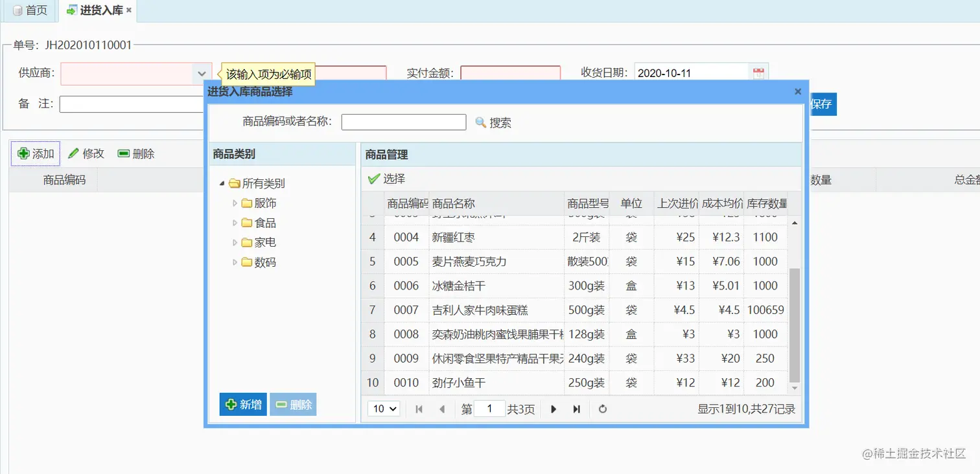Click the page number input field
This screenshot has height=474, width=980.
pyautogui.click(x=489, y=409)
